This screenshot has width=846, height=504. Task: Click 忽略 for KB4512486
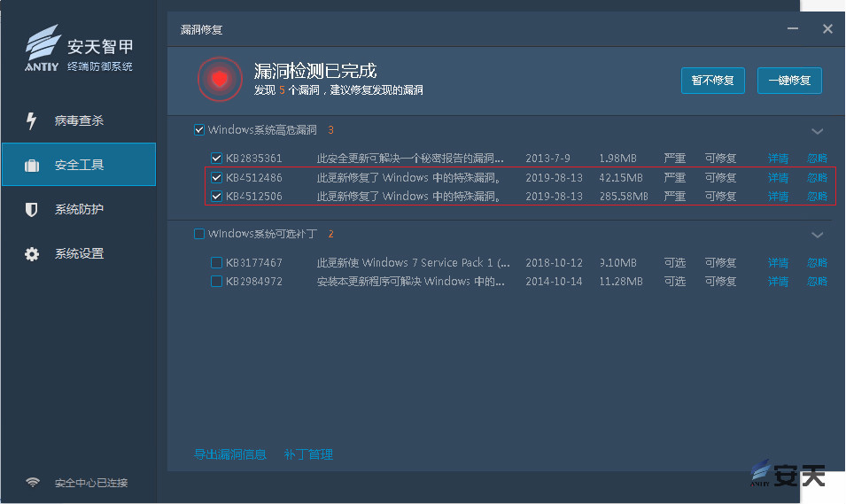817,177
